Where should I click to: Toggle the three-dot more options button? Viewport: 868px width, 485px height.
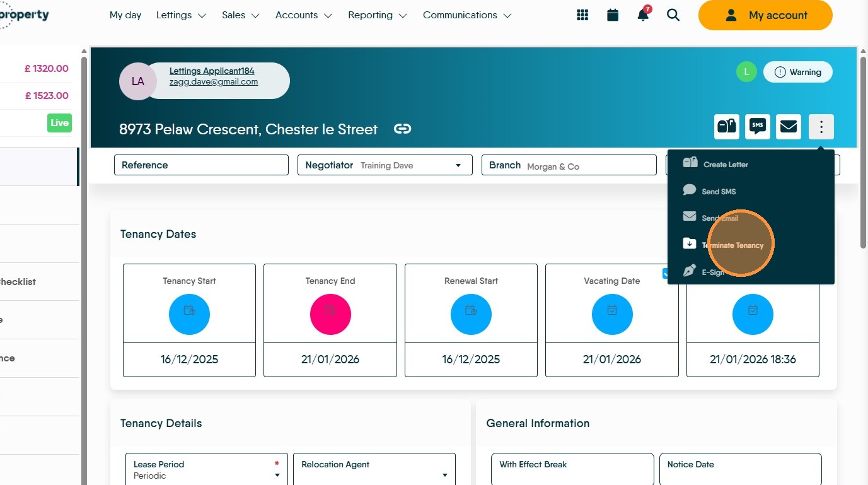coord(821,127)
